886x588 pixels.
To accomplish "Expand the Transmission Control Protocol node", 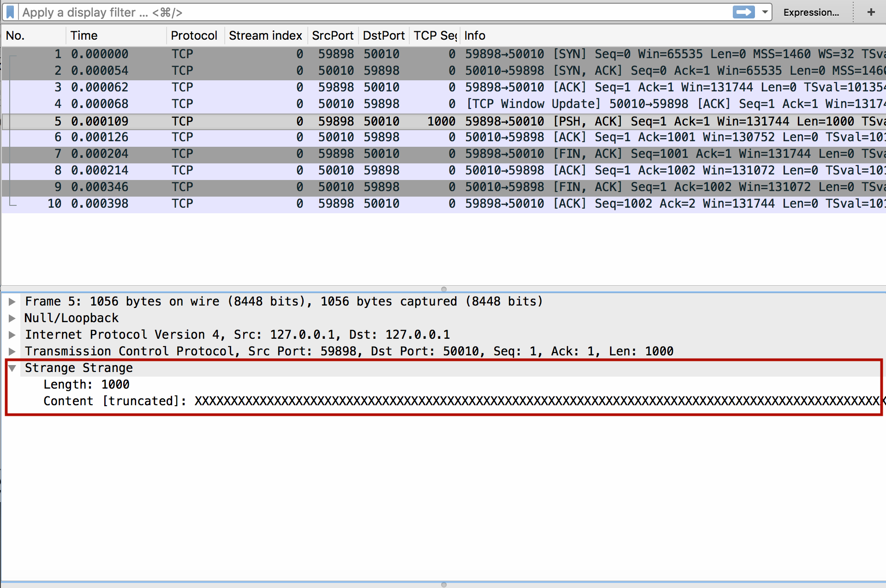I will 12,352.
